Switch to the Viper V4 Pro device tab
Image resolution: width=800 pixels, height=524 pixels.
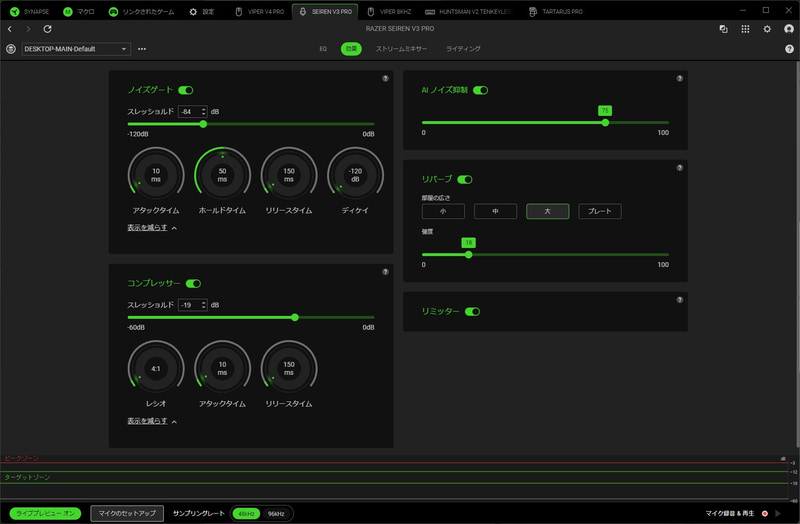pyautogui.click(x=259, y=11)
